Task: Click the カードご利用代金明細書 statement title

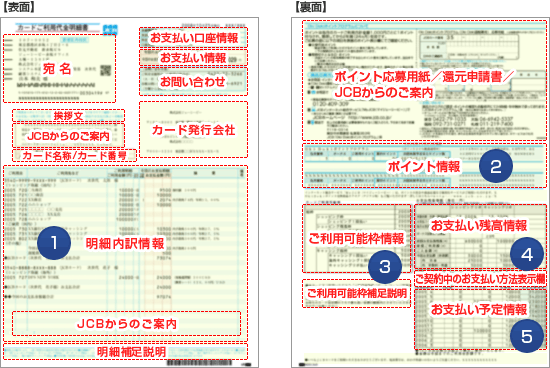Action: (x=53, y=27)
